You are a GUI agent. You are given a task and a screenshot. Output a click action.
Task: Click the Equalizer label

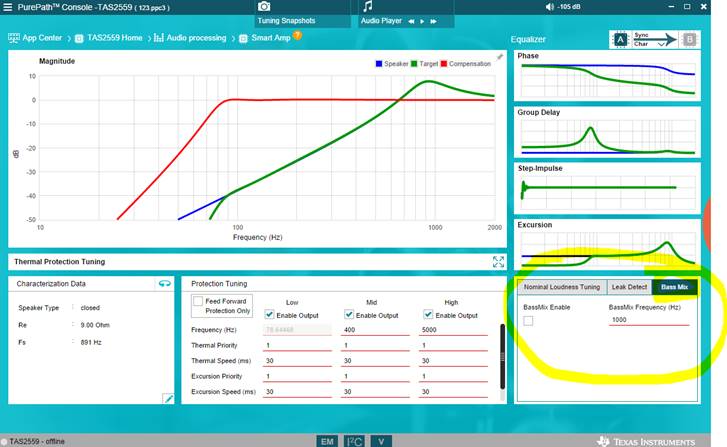point(528,39)
